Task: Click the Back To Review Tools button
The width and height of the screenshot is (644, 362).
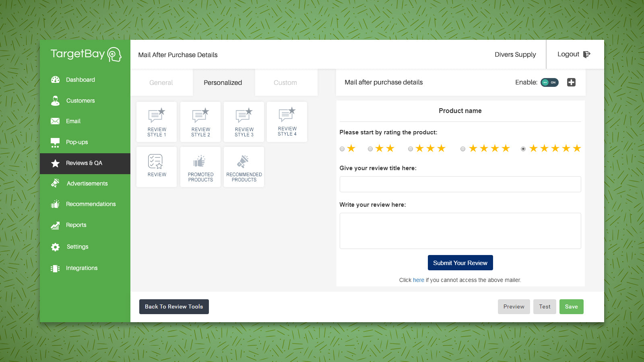Action: [174, 306]
